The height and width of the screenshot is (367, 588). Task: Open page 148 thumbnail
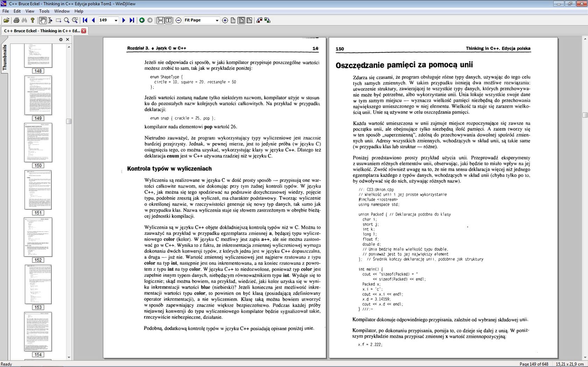coord(38,56)
